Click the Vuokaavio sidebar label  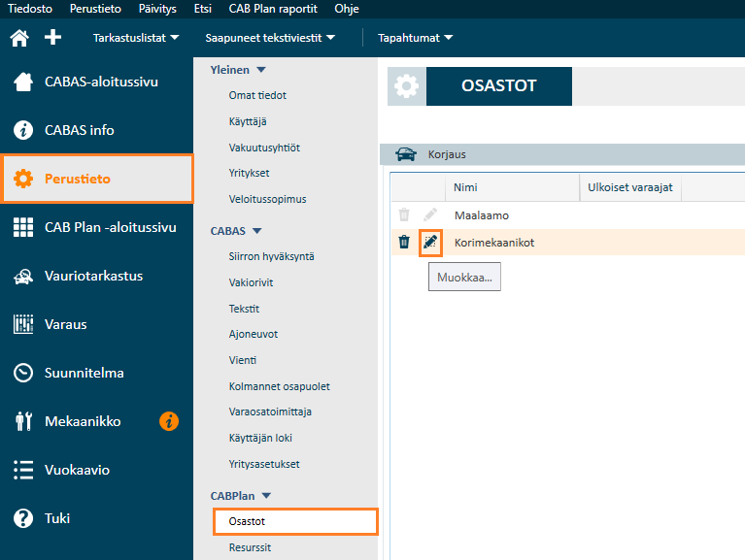77,470
